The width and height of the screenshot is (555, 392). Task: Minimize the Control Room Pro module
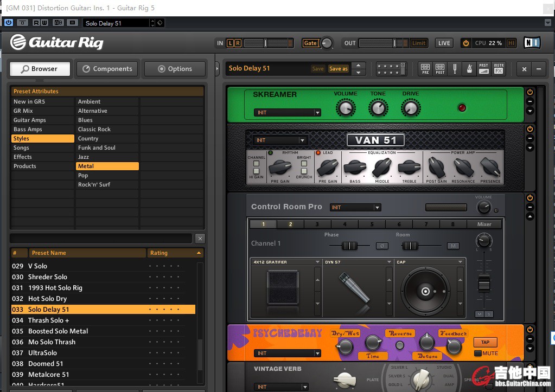[x=530, y=207]
